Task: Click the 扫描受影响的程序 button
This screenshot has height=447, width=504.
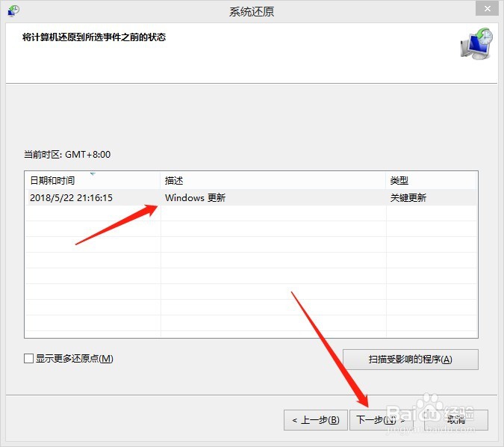Action: [411, 359]
